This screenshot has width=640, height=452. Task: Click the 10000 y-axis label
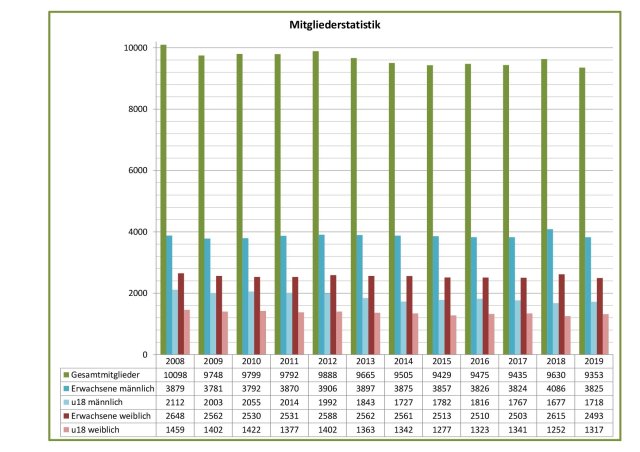click(136, 48)
